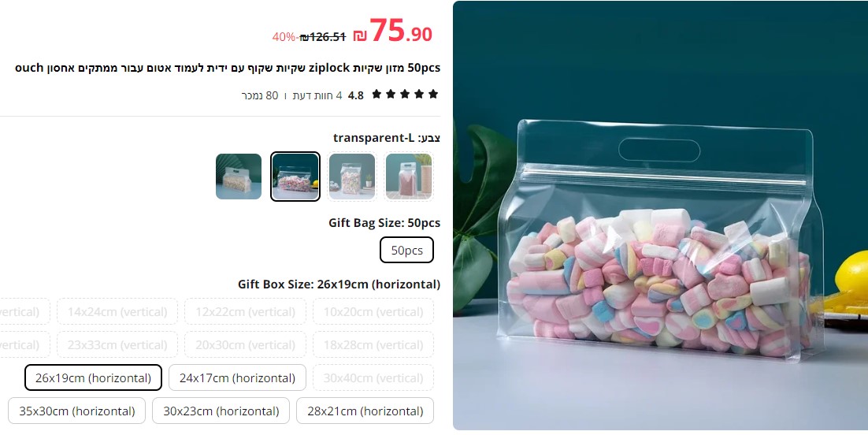Viewport: 868px width, 435px height.
Task: Choose the 24x17cm (horizontal) size
Action: pyautogui.click(x=237, y=377)
